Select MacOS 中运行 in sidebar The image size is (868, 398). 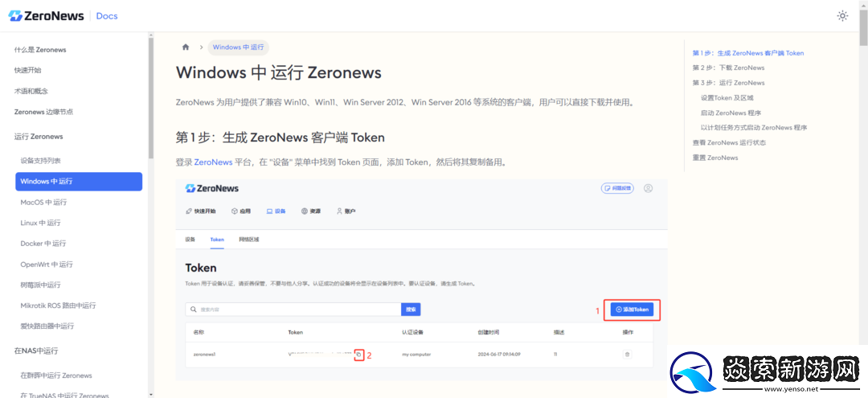43,202
